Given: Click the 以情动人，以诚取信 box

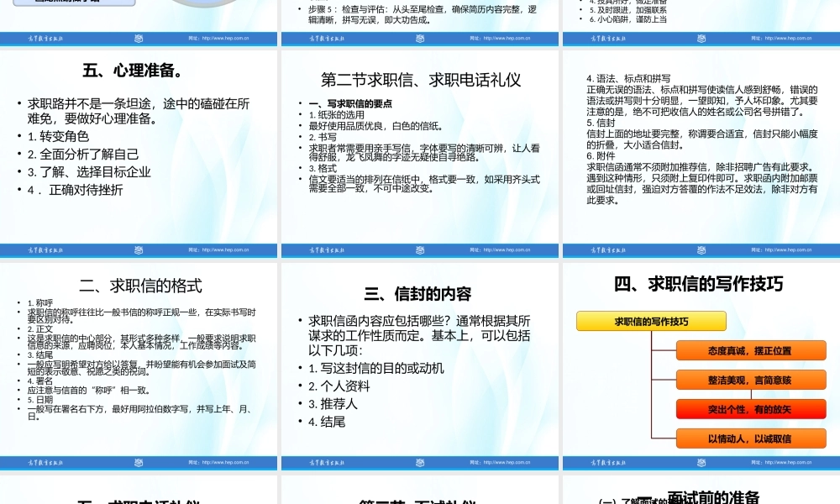Looking at the screenshot, I should (x=750, y=439).
